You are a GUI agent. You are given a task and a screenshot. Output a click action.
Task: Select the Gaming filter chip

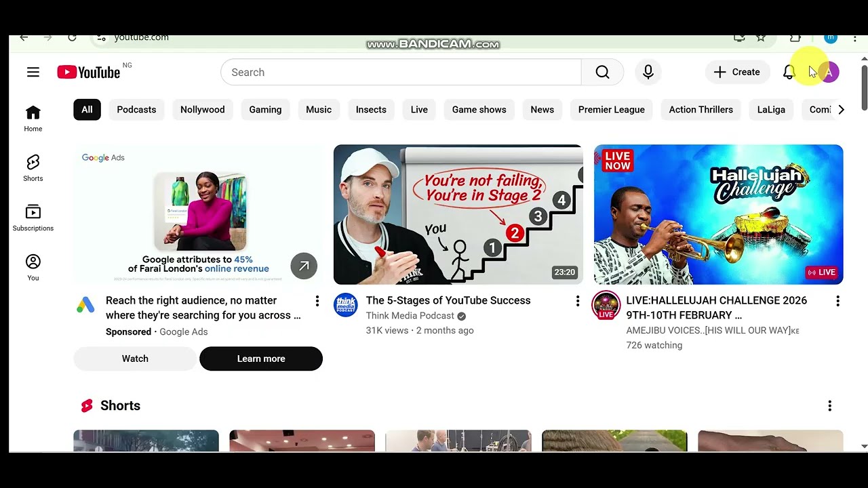(x=265, y=110)
